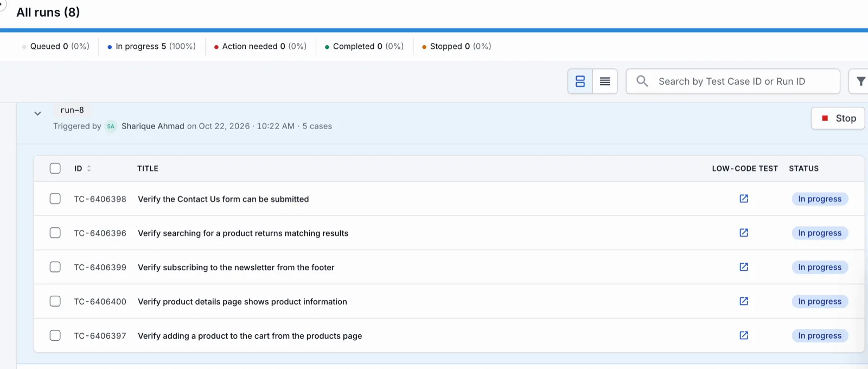Open low-code test for product details case
The image size is (868, 369).
coord(744,301)
